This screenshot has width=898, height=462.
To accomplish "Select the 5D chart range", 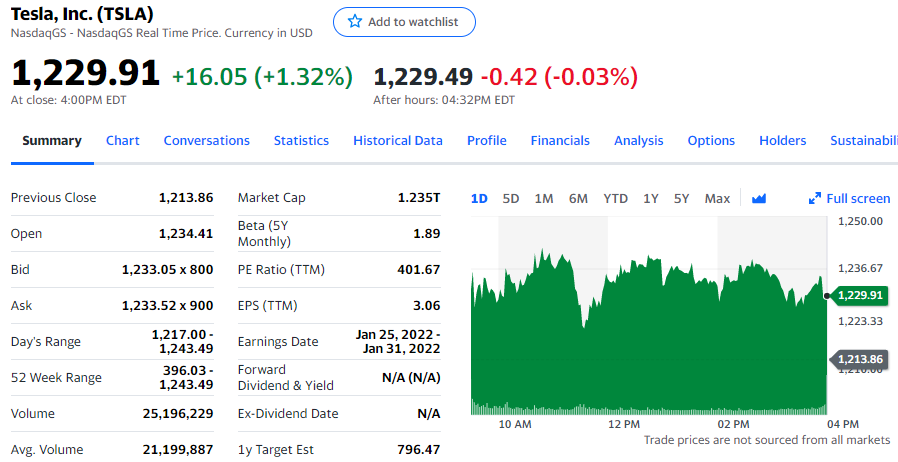I will (x=511, y=198).
